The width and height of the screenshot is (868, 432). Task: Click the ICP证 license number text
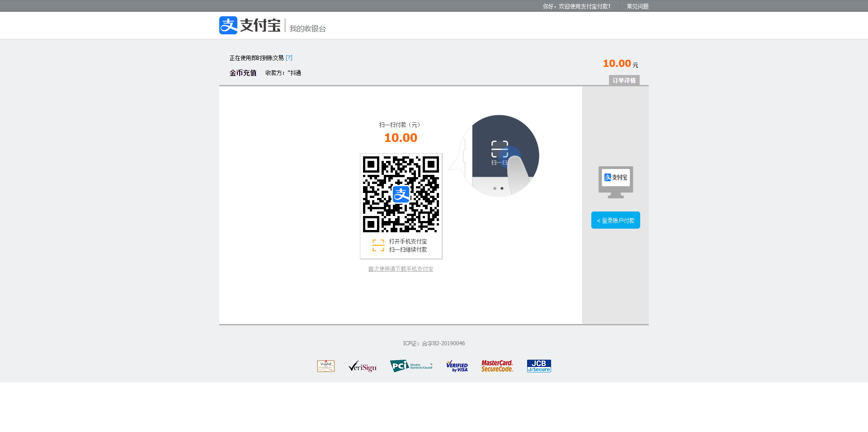click(434, 343)
